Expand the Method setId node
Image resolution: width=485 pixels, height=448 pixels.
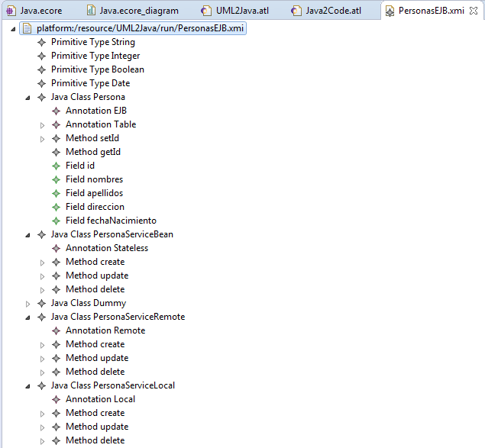[x=42, y=139]
